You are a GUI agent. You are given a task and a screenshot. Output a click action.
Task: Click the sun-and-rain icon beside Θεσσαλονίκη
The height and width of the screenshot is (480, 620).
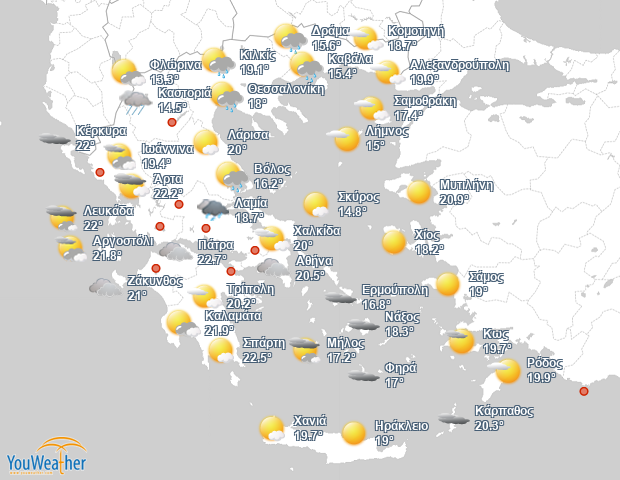[x=227, y=96]
